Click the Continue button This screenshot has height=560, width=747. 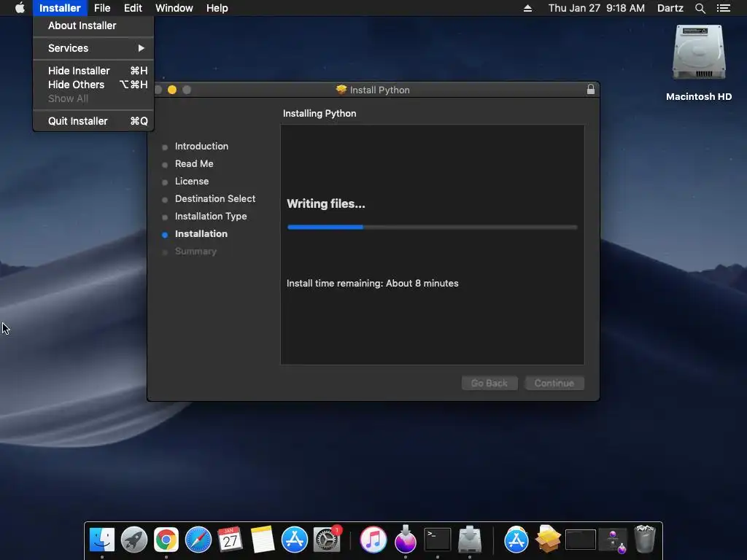click(x=554, y=384)
